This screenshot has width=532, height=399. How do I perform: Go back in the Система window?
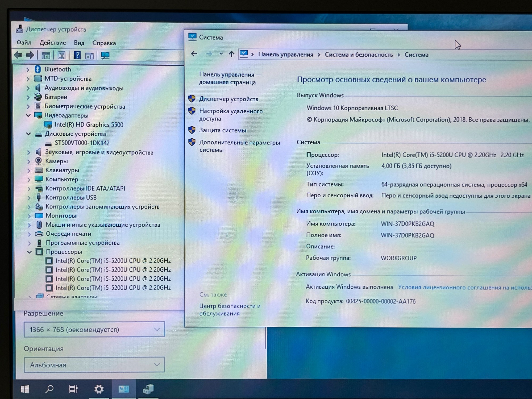[x=194, y=54]
